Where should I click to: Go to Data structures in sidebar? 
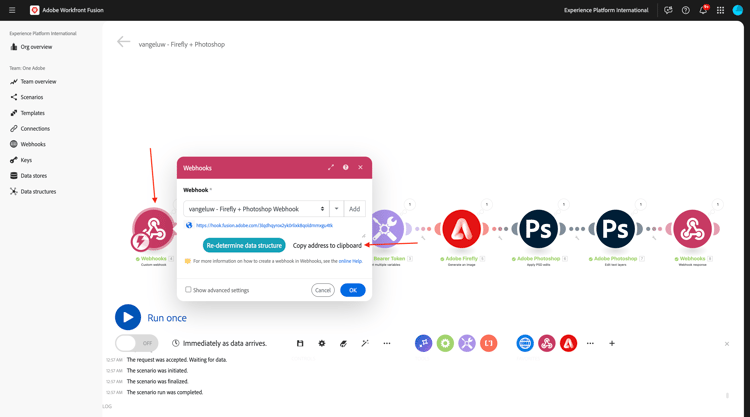pyautogui.click(x=33, y=191)
